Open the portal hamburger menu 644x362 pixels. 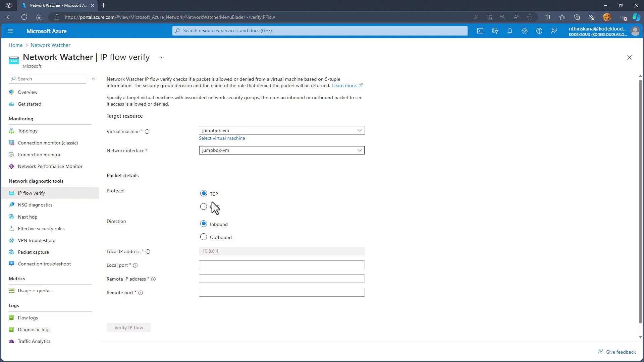coord(10,31)
